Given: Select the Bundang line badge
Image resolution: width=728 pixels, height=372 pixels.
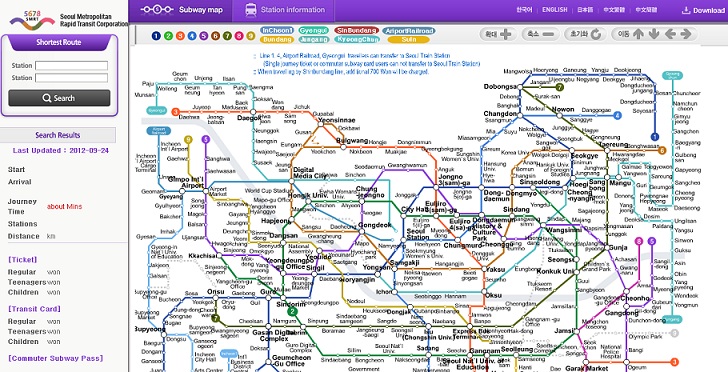Looking at the screenshot, I should click(x=277, y=39).
